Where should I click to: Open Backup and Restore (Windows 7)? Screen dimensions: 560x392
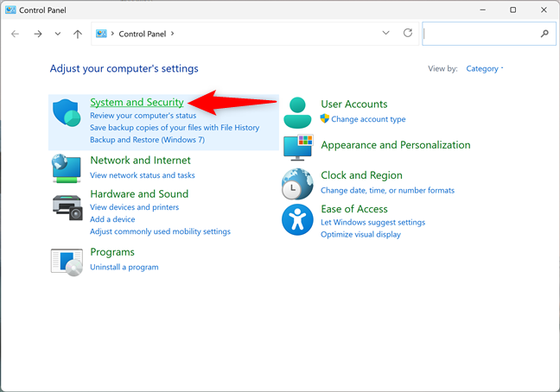tap(147, 140)
